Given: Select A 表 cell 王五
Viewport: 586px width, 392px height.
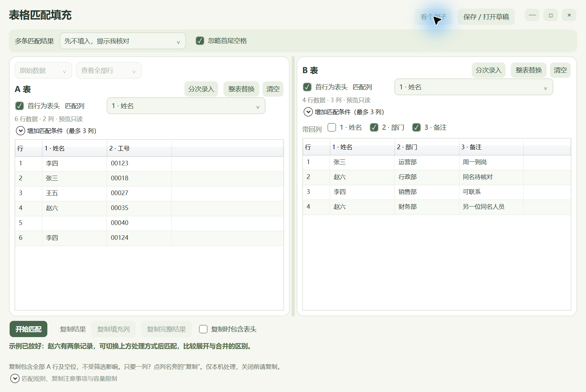Looking at the screenshot, I should (x=74, y=193).
